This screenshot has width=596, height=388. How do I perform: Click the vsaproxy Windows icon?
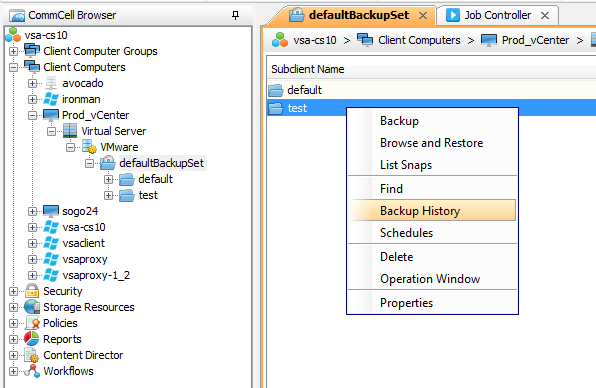[x=51, y=259]
